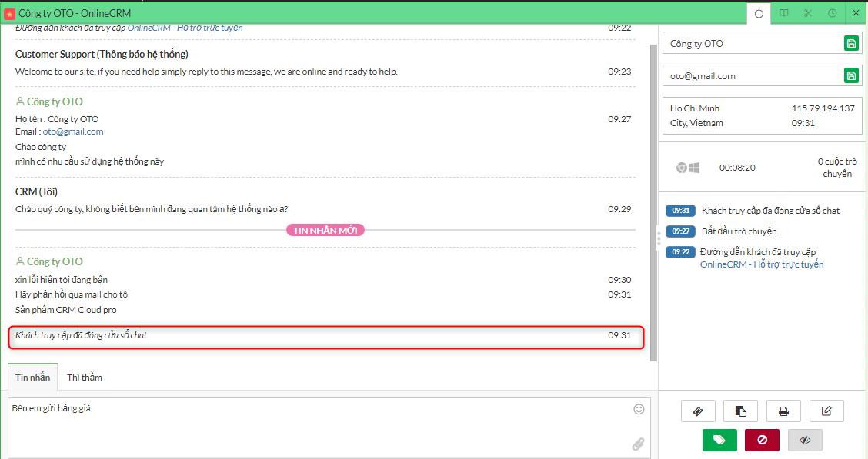868x459 pixels.
Task: Click Customer Support (Thông báo hệ thống) heading
Action: point(102,54)
